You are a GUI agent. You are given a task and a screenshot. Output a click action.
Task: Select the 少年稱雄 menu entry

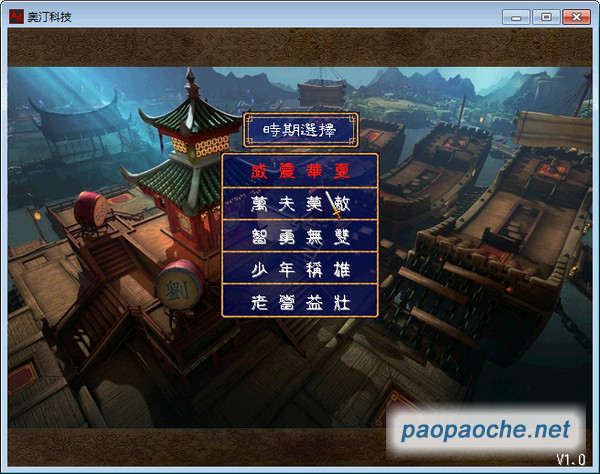click(x=300, y=269)
